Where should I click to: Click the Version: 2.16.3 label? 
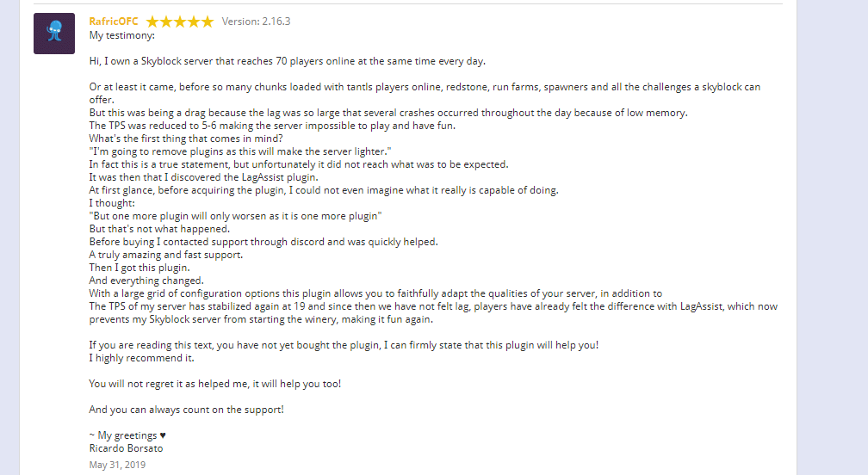click(256, 22)
